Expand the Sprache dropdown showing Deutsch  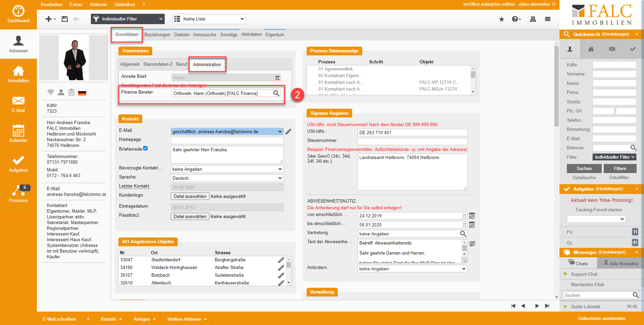click(x=227, y=178)
